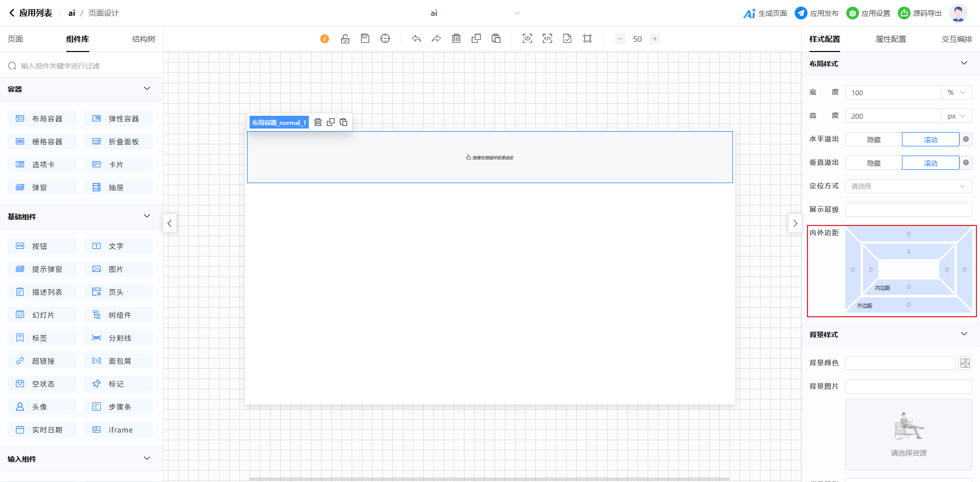
Task: Open the width unit % dropdown
Action: [x=956, y=93]
